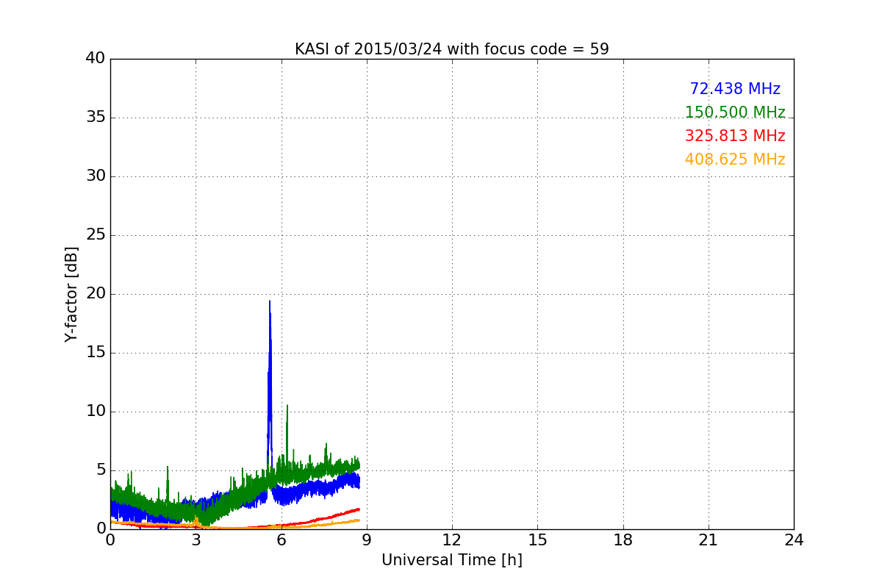Click x-axis tick label 9
This screenshot has height=588, width=882.
pos(367,540)
